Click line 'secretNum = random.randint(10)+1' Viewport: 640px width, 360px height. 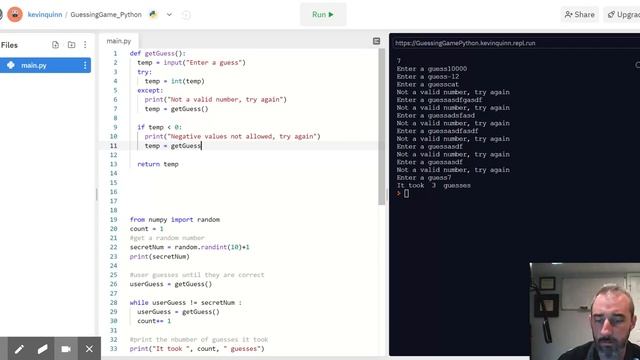click(x=190, y=247)
